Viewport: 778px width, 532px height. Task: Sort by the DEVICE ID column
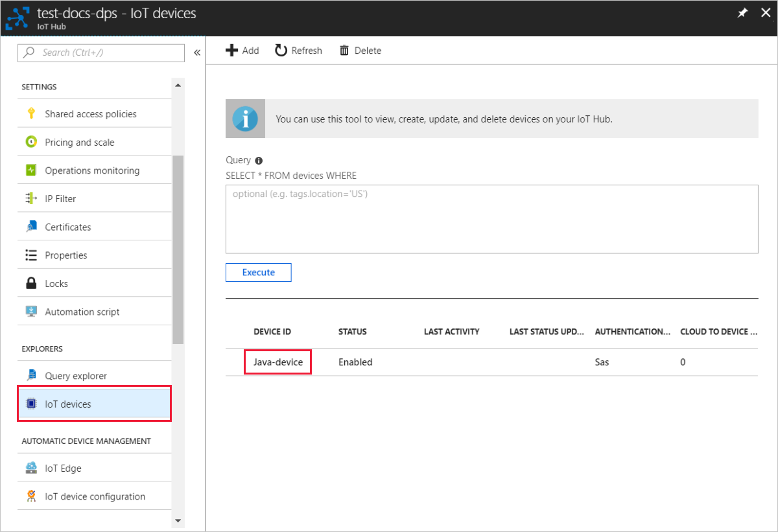coord(272,331)
